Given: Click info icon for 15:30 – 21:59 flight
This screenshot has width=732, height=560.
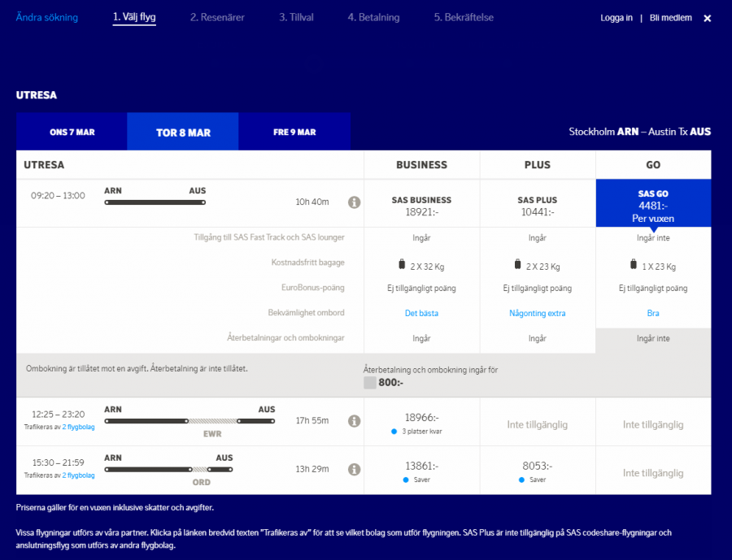Looking at the screenshot, I should click(x=354, y=470).
